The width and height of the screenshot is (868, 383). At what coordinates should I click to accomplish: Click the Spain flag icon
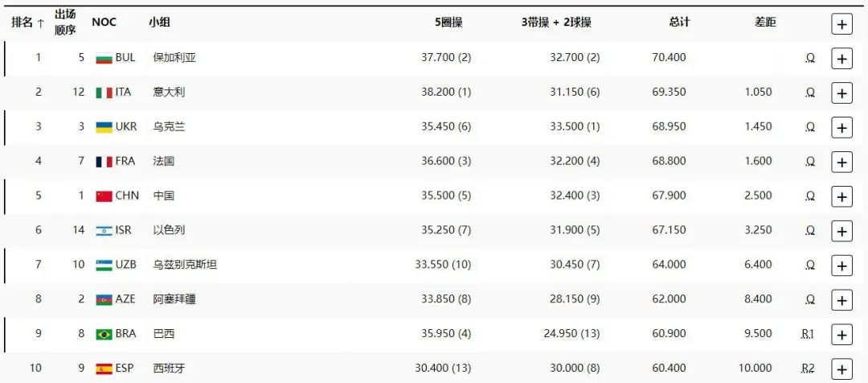(104, 369)
